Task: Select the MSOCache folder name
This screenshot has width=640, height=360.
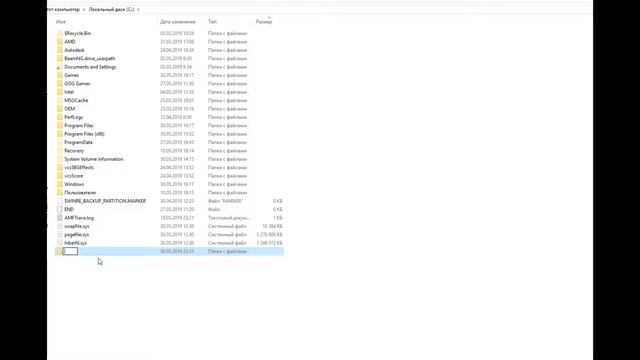Action: coord(76,100)
